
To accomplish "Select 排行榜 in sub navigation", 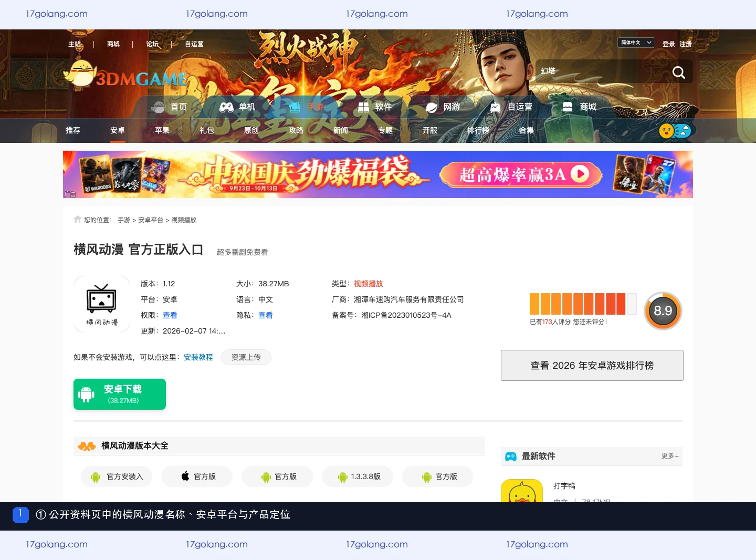I will [478, 130].
